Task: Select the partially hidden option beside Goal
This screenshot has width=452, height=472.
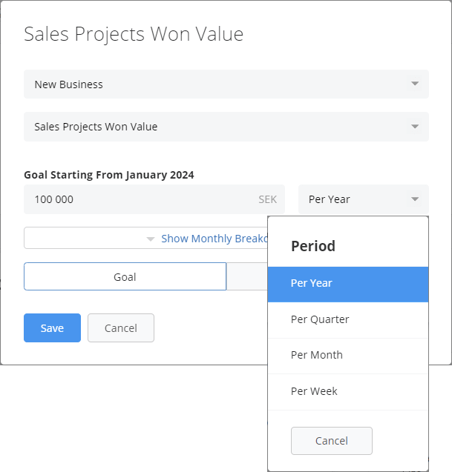Action: (x=247, y=277)
